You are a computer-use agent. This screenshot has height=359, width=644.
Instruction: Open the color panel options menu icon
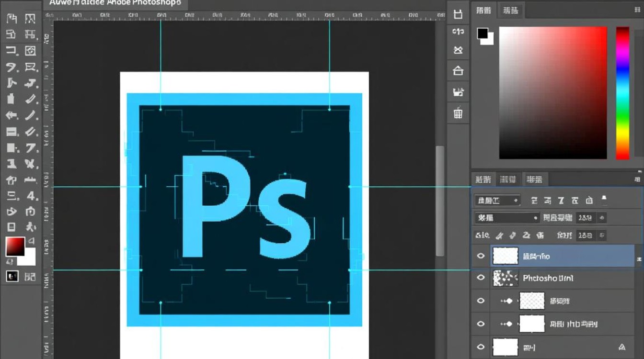637,10
